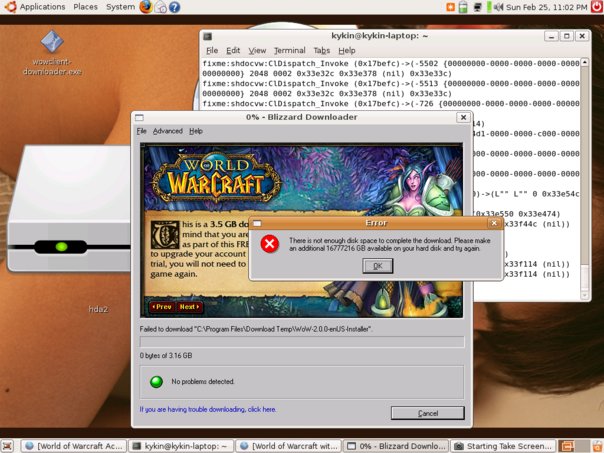Click the Prev button on the banner

point(162,307)
